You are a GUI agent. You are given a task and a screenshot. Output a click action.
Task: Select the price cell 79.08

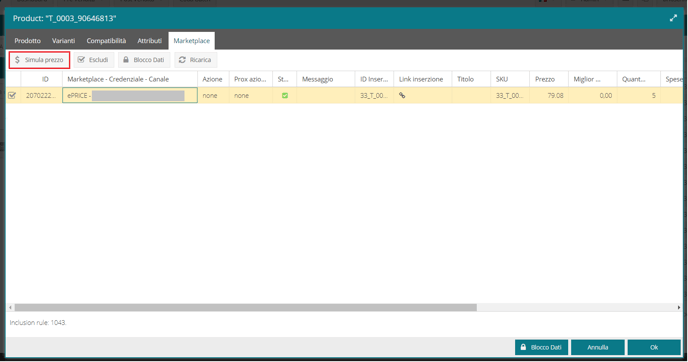tap(549, 95)
